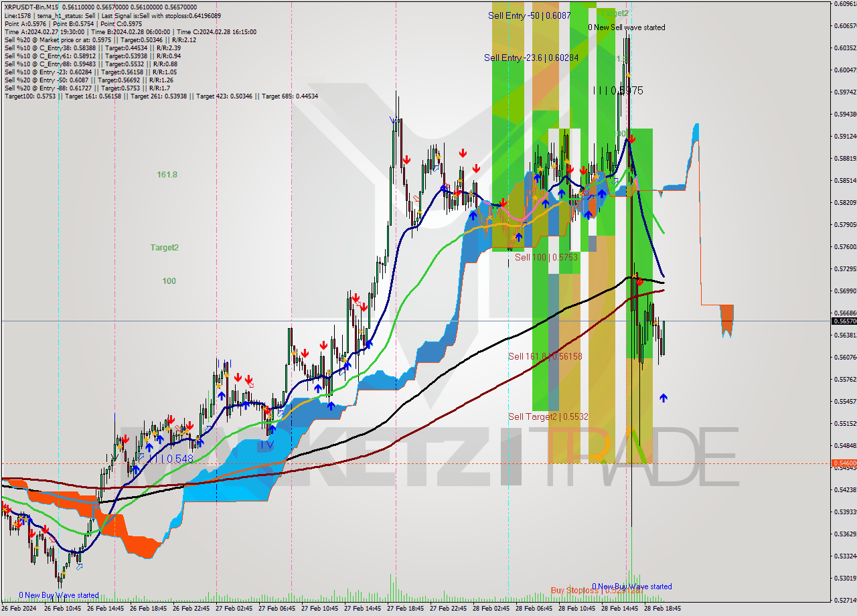
Task: Click the 0.59124 price axis label
Action: 844,136
